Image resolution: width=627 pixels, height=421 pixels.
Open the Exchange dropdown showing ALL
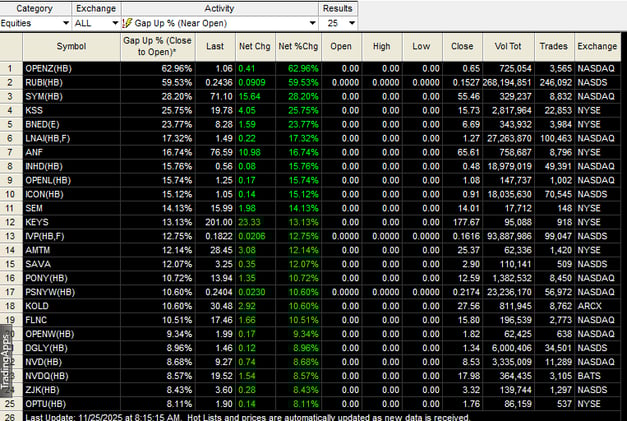click(x=96, y=23)
